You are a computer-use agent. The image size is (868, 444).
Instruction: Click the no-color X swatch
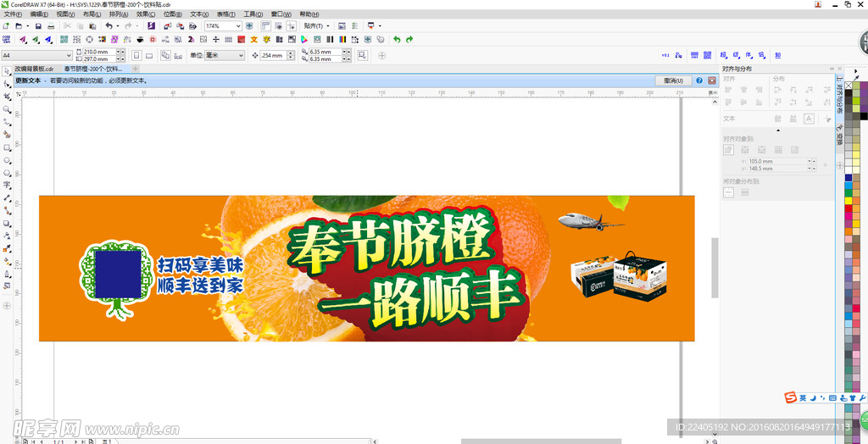click(848, 86)
